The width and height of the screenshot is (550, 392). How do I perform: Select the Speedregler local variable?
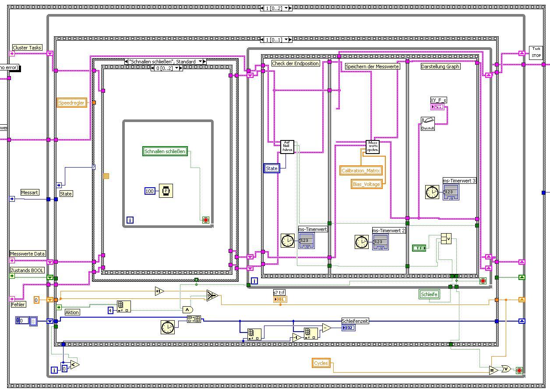[x=72, y=103]
